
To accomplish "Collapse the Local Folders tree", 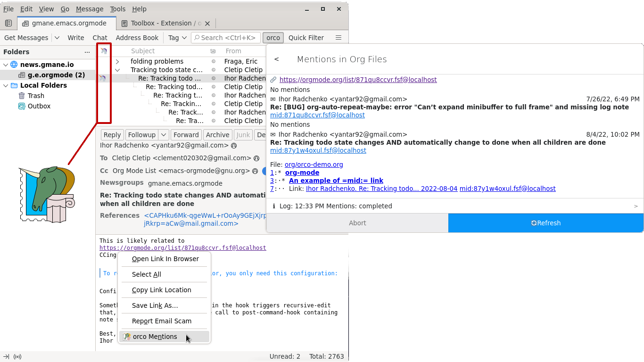I will coord(6,85).
